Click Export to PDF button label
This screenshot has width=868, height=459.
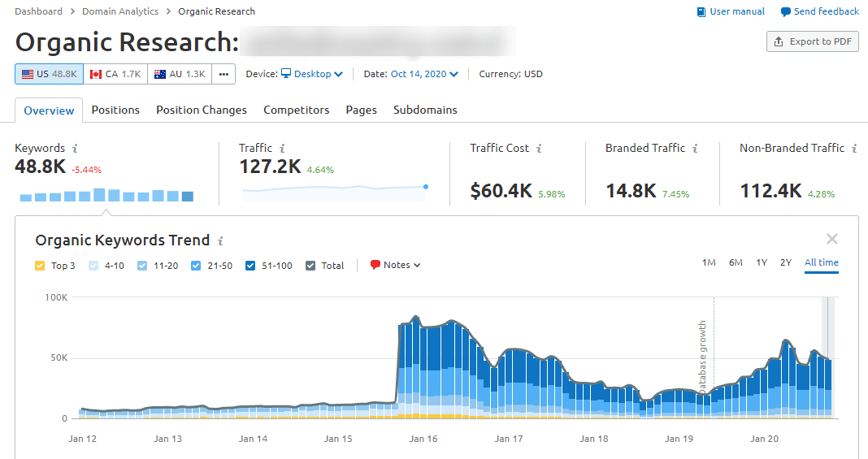coord(820,41)
